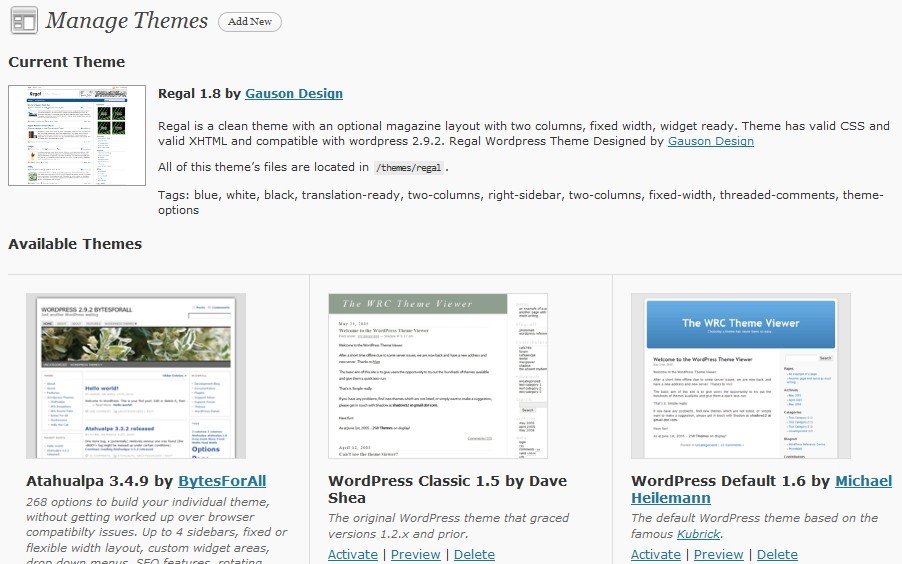Activate the WordPress Default theme
The image size is (902, 564).
[656, 554]
